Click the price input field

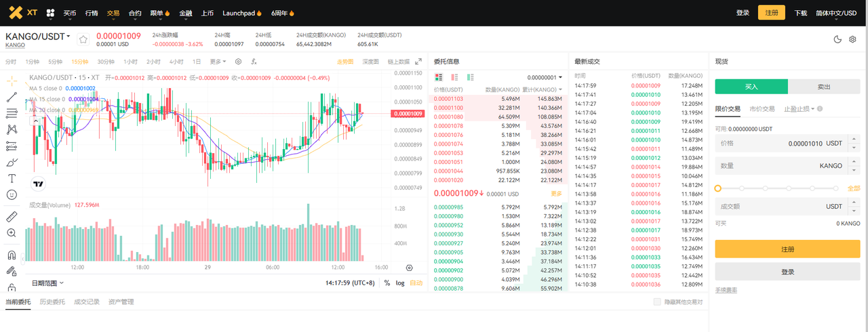point(787,144)
